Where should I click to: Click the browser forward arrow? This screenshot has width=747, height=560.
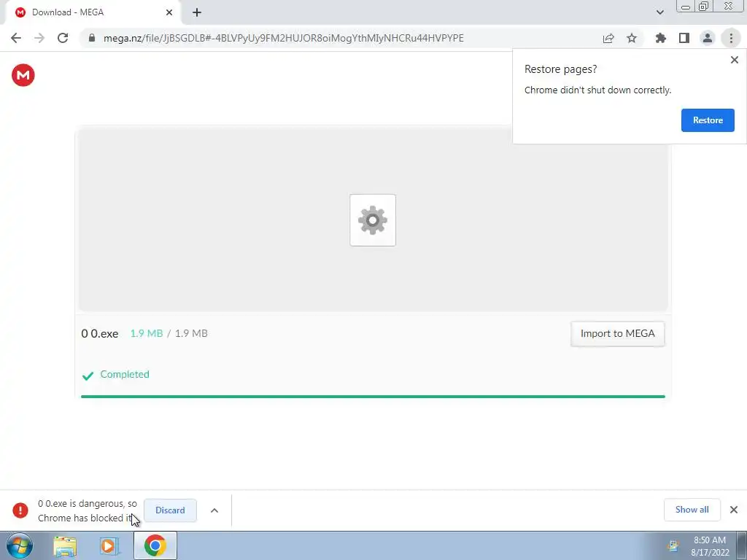click(39, 38)
